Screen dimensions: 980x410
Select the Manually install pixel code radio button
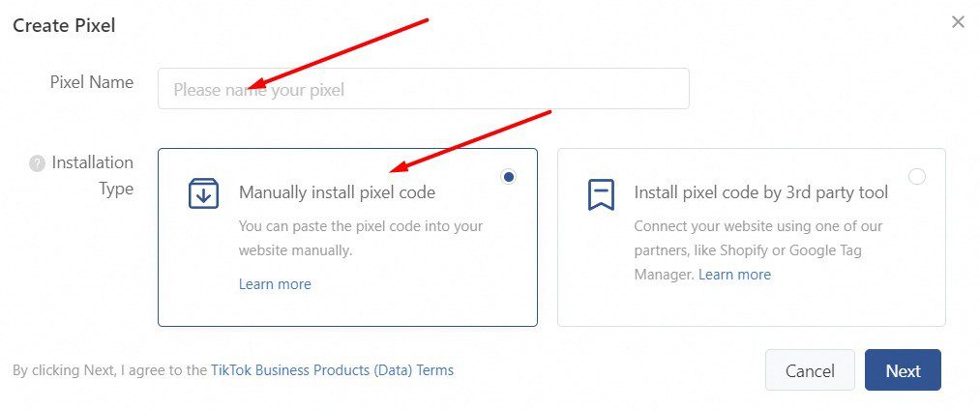click(509, 176)
